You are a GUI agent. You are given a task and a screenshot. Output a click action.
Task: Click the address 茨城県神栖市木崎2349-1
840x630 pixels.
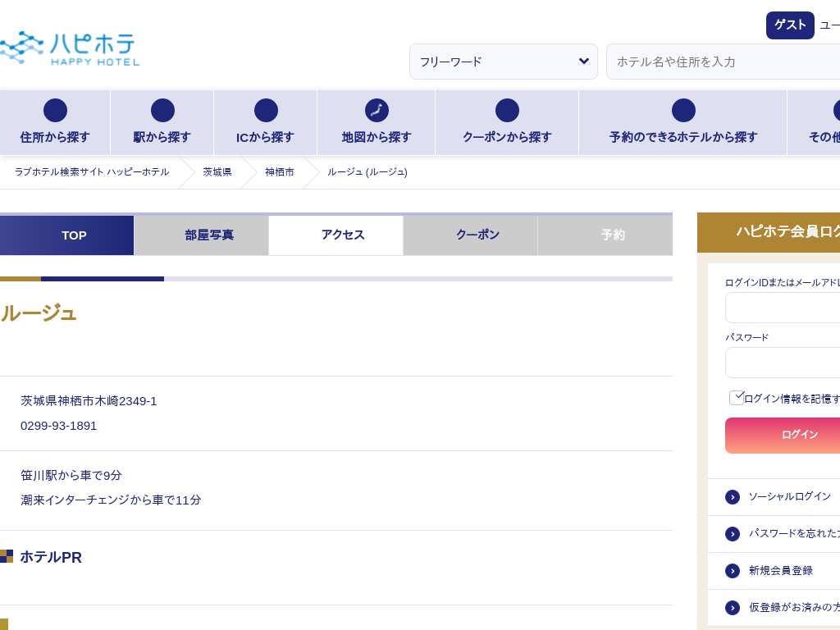pos(89,401)
